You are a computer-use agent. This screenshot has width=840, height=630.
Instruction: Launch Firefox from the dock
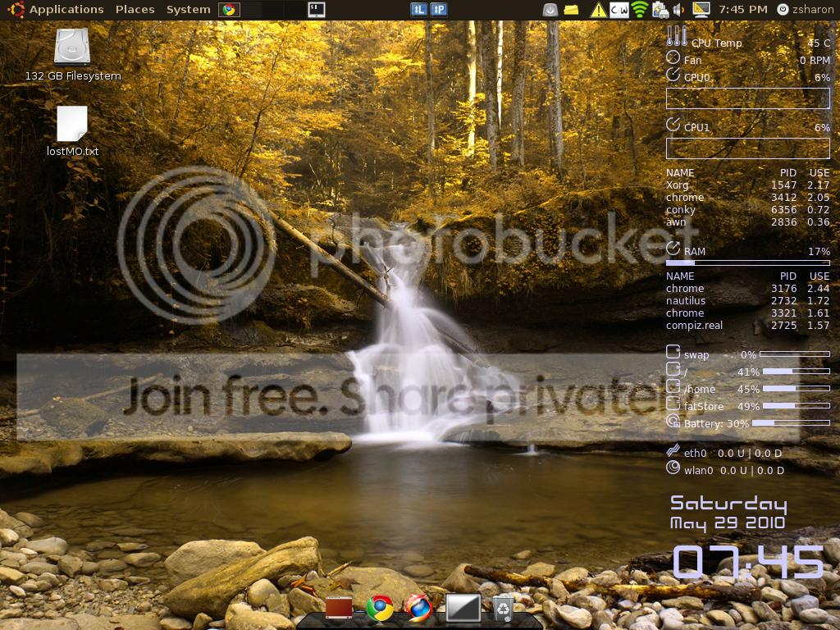418,608
